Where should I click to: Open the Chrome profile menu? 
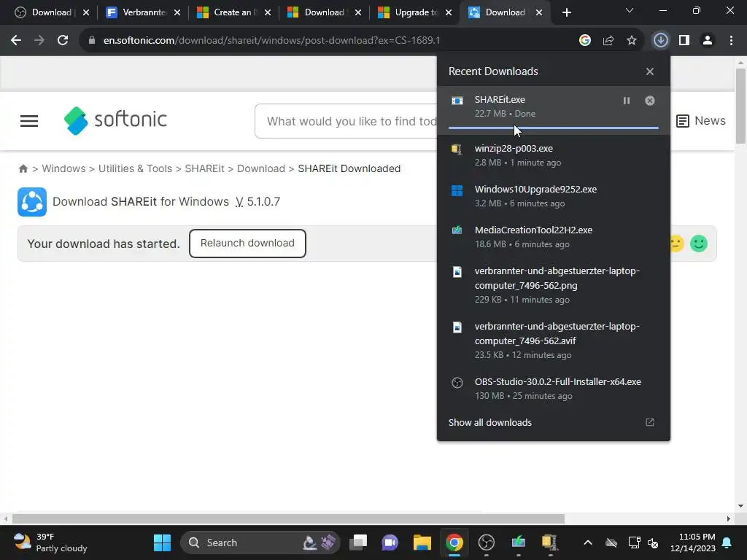[708, 41]
